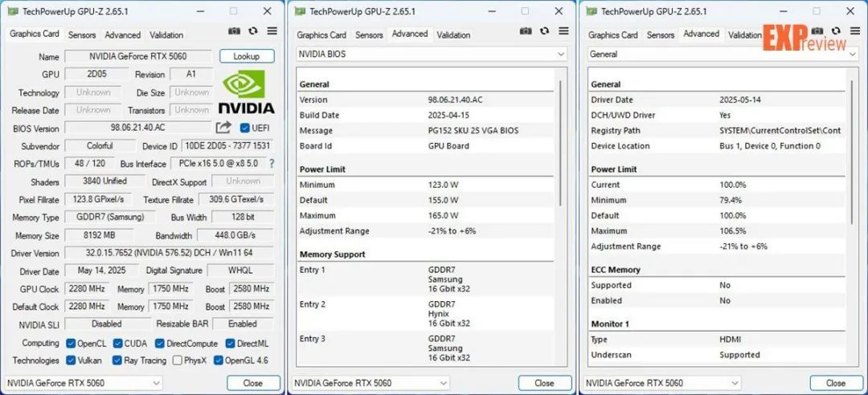868x395 pixels.
Task: Click the BIOS Version field in left window
Action: (138, 128)
